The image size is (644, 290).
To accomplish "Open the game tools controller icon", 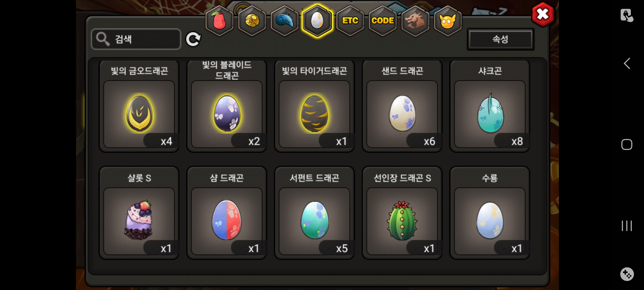I will click(627, 274).
